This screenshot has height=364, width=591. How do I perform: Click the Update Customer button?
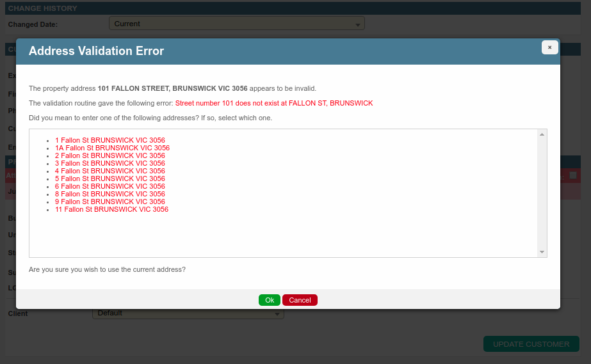pos(531,344)
